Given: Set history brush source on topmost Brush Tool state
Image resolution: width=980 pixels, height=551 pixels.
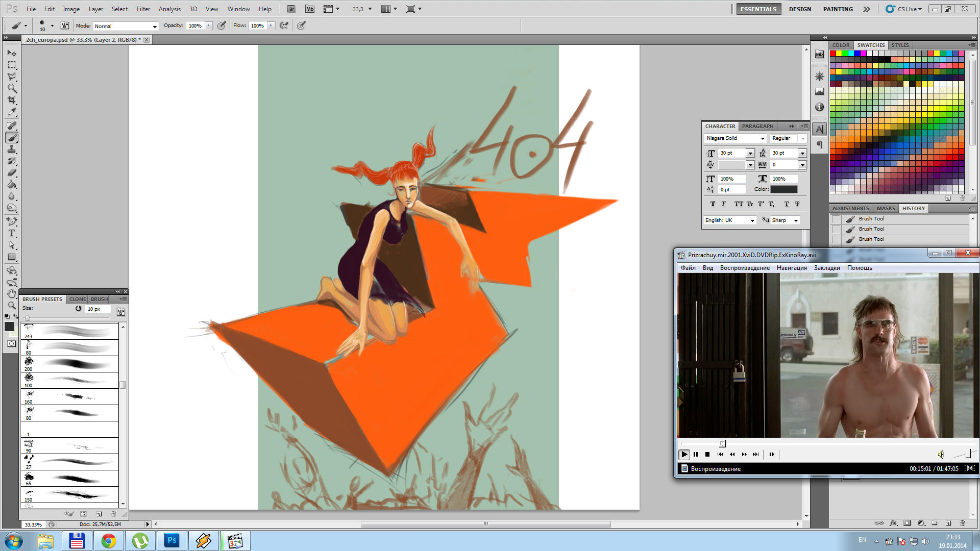Looking at the screenshot, I should click(x=836, y=219).
